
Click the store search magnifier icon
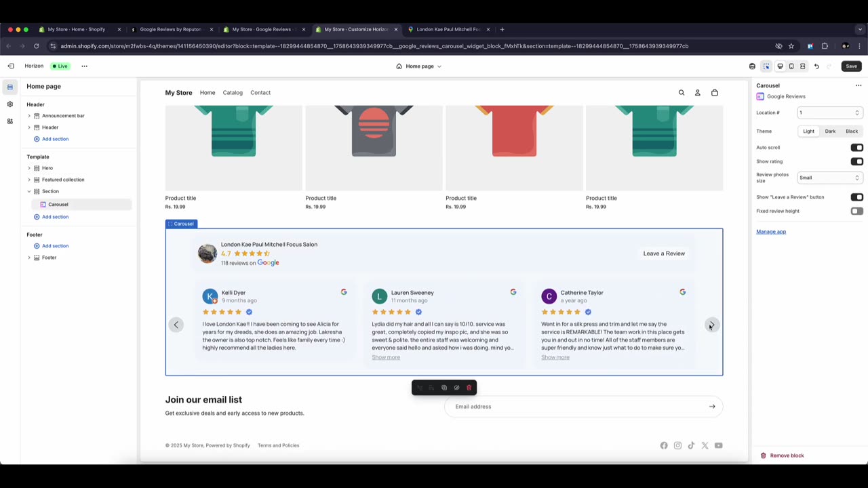point(682,93)
